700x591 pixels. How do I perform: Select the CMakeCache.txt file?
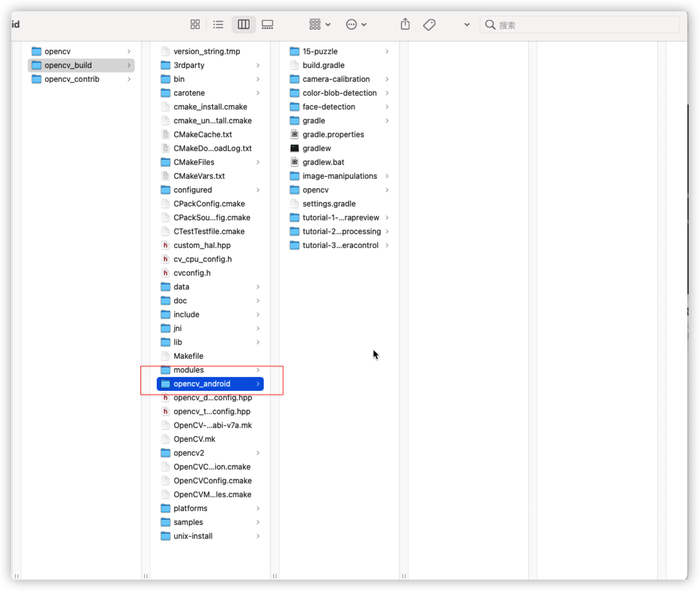pos(202,135)
